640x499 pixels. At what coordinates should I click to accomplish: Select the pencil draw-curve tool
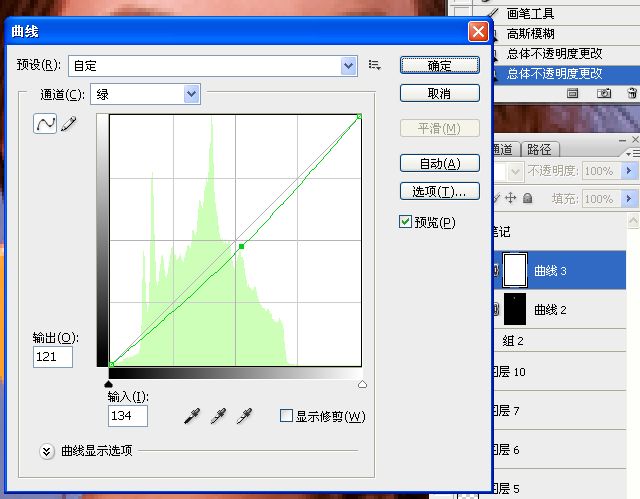coord(69,124)
